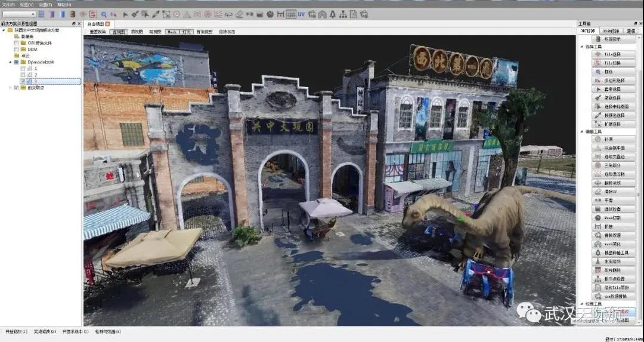The image size is (644, 342).
Task: Open the 文件(F) menu
Action: (x=8, y=4)
